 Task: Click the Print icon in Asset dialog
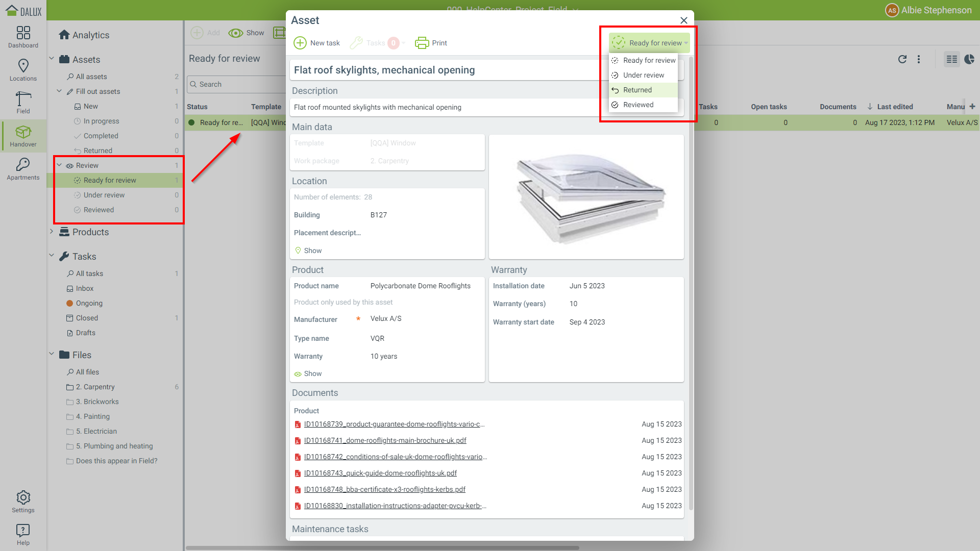pos(422,43)
